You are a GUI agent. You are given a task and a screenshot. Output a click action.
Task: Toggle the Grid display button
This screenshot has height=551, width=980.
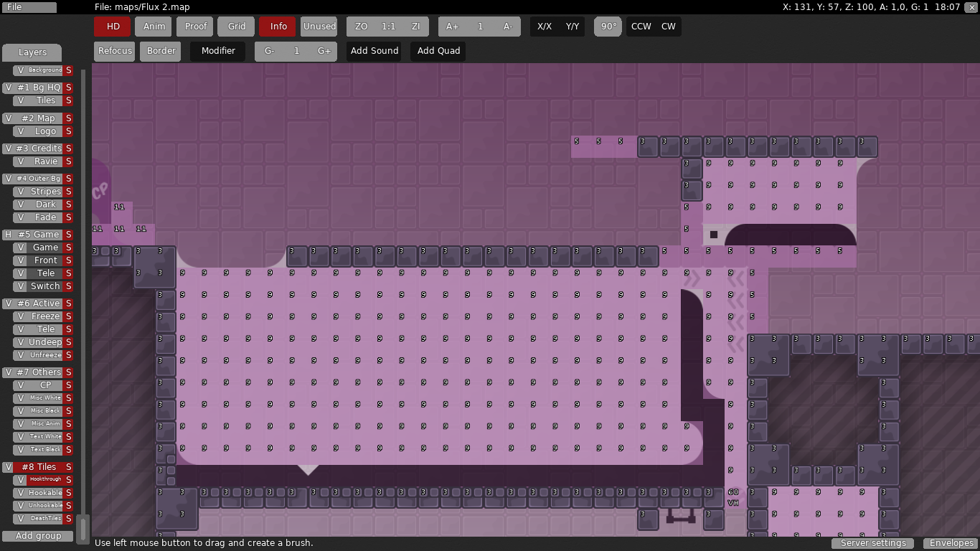click(x=237, y=27)
